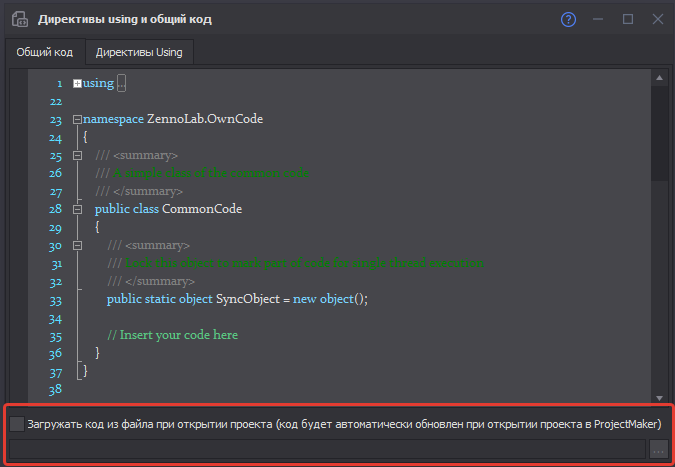
Task: Click the collapsed ellipsis box after using
Action: [x=121, y=83]
